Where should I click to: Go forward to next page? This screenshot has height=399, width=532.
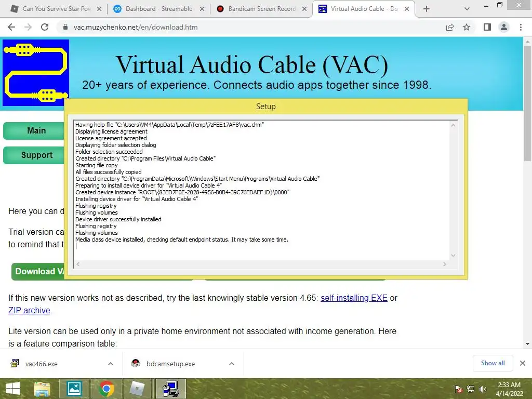point(28,27)
